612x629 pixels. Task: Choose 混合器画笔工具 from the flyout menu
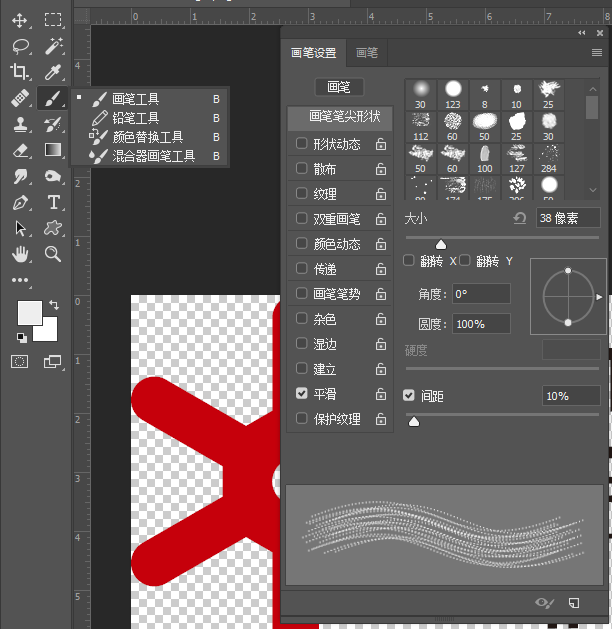click(x=153, y=156)
